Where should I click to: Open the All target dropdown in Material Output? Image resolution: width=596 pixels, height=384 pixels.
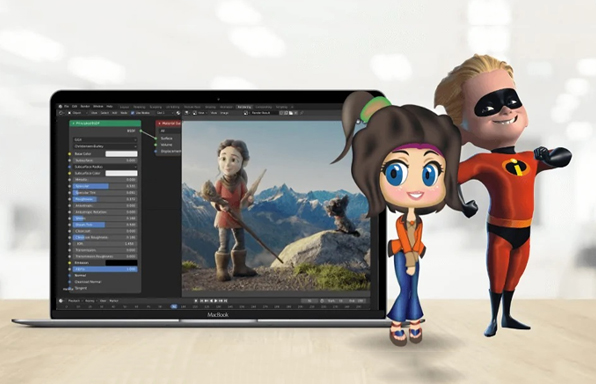point(170,131)
